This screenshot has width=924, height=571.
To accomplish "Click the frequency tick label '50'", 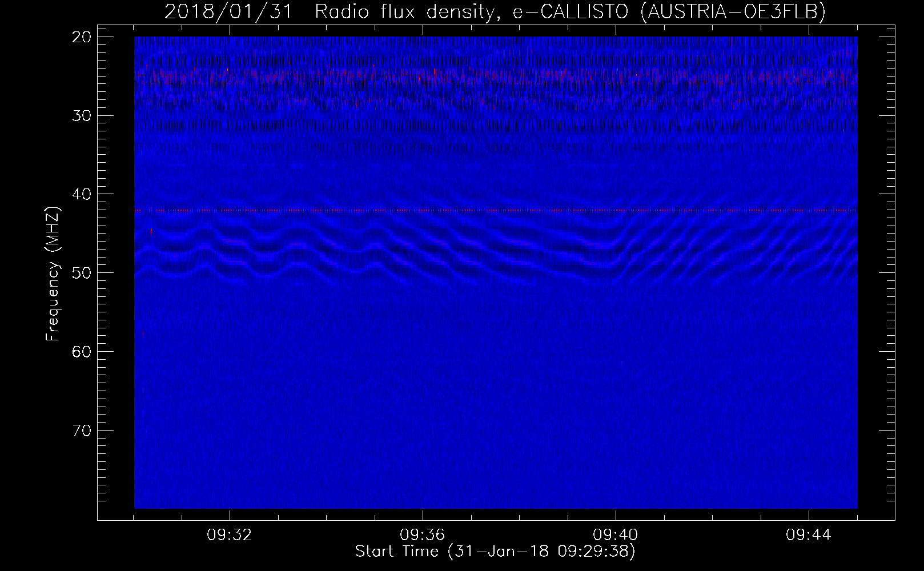I will click(x=82, y=273).
